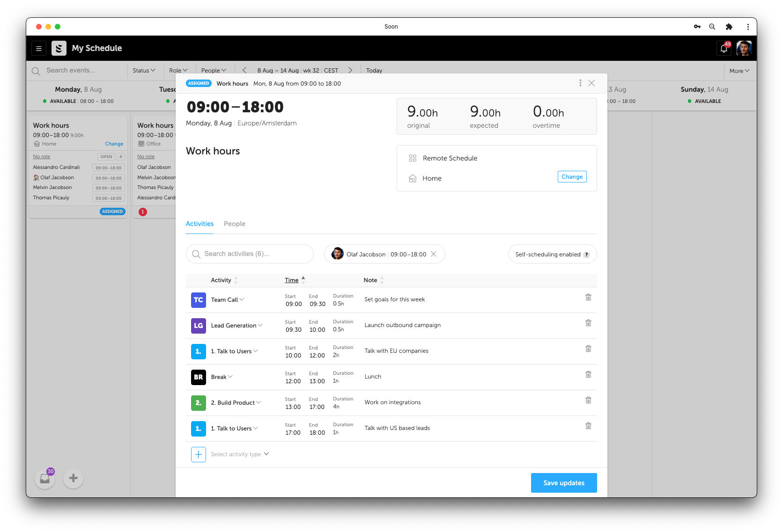The width and height of the screenshot is (783, 532).
Task: Click Alessandro Cardinali row on Monday card
Action: click(78, 168)
